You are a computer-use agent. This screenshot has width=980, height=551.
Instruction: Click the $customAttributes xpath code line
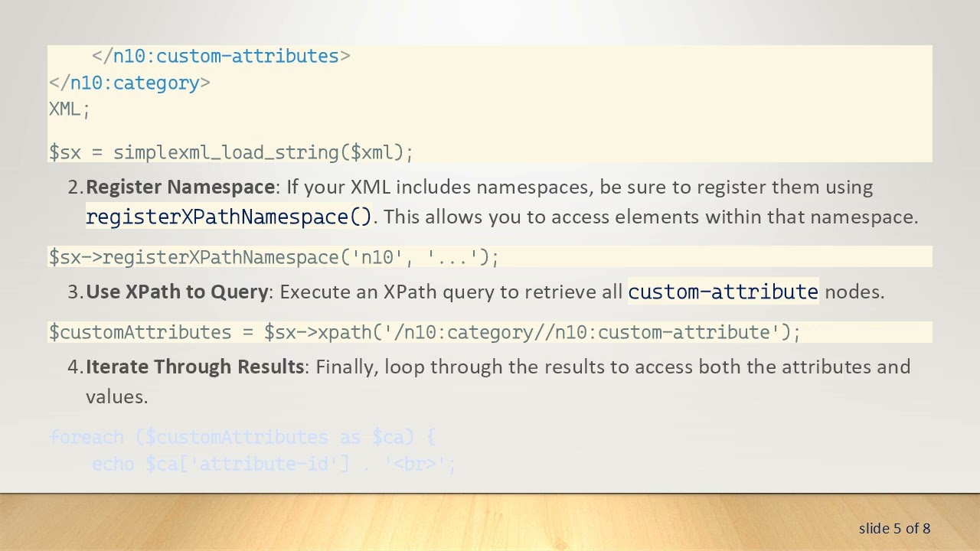425,332
